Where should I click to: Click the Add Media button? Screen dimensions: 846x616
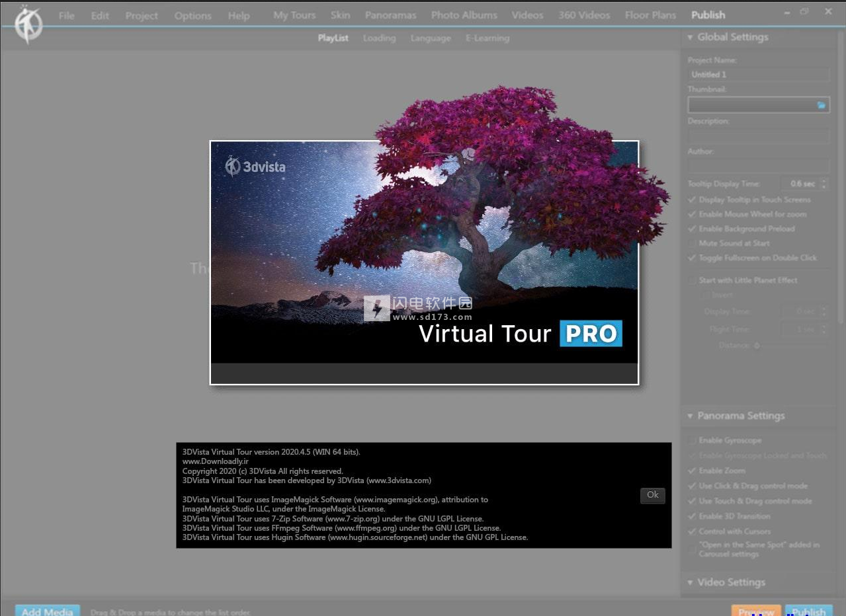[x=48, y=611]
